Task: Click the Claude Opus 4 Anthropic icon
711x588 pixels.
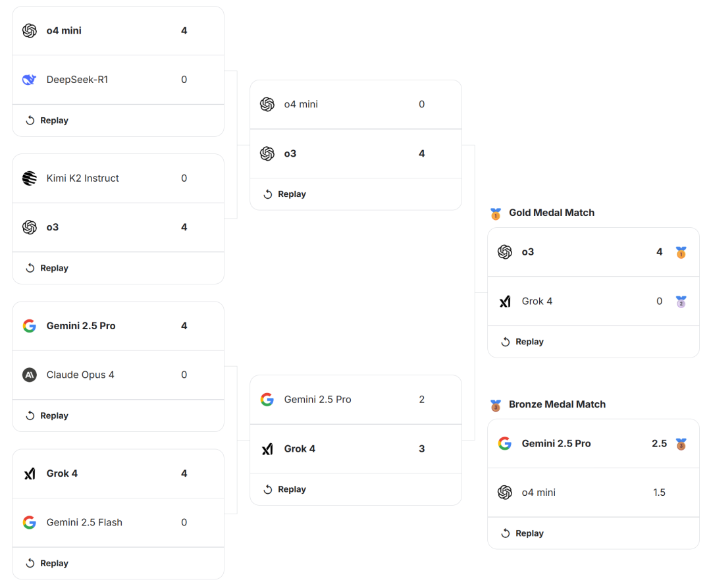Action: point(29,375)
